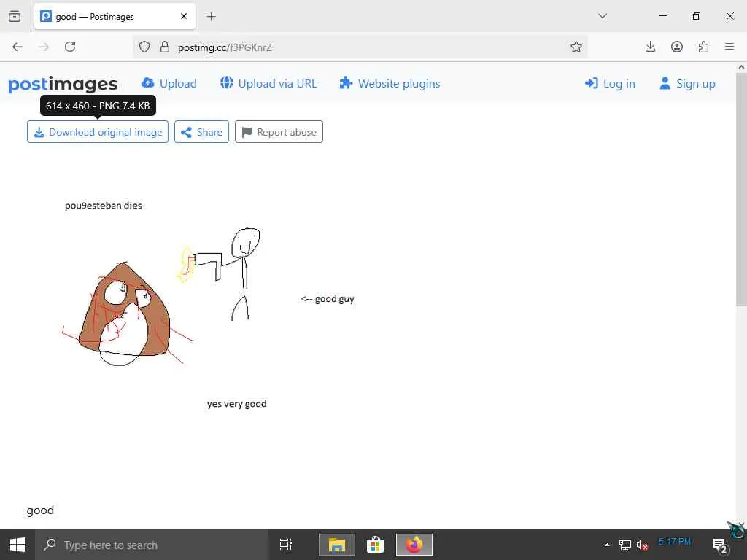
Task: Open the shield tracking protection icon
Action: pos(144,47)
